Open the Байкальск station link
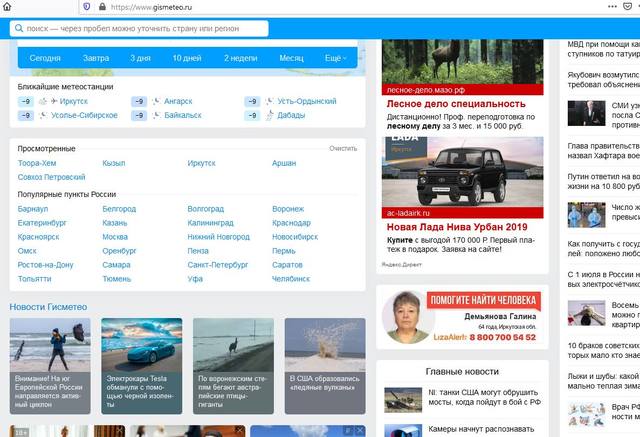The width and height of the screenshot is (640, 437). click(183, 115)
